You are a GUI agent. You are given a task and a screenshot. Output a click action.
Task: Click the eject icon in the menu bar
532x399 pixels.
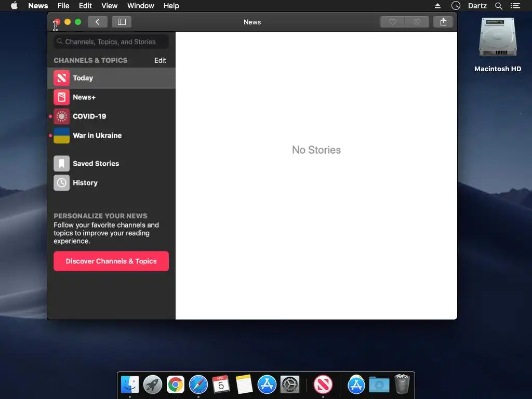[437, 6]
